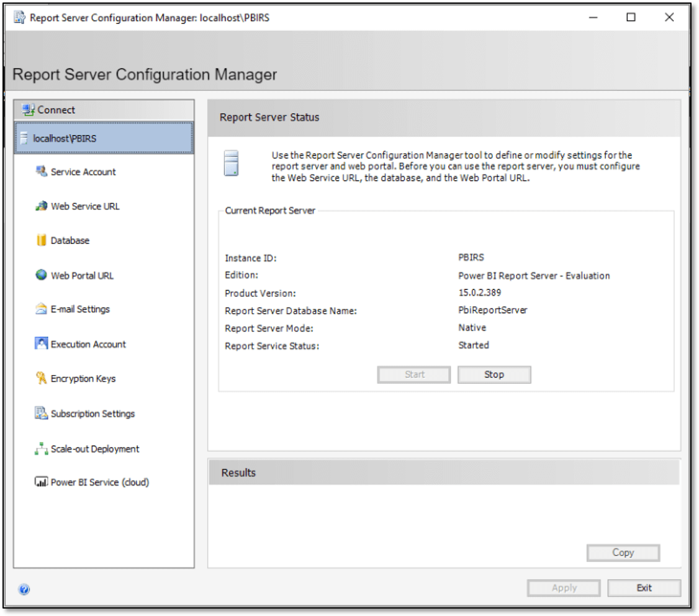Open the Service Account page
Screen dimensions: 699x616
click(x=83, y=172)
